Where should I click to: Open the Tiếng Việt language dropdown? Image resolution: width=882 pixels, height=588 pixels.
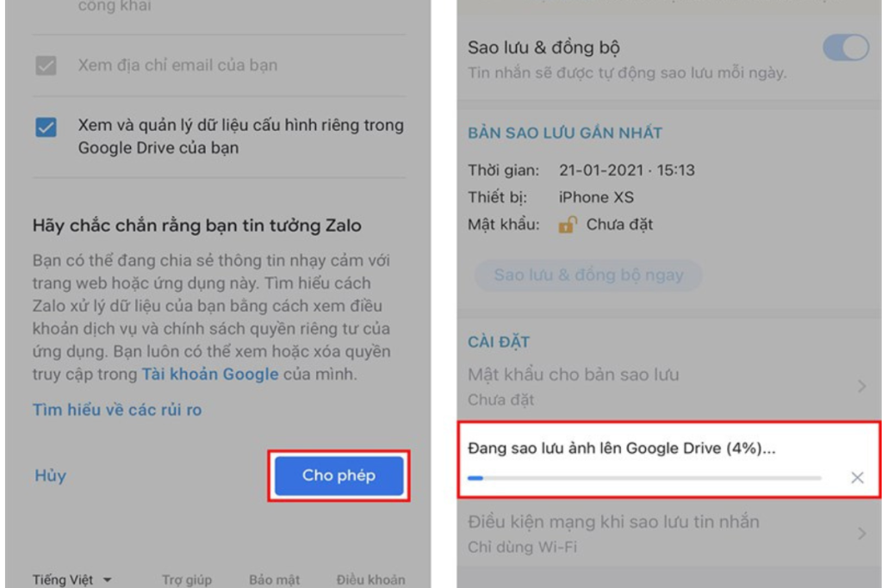(72, 579)
